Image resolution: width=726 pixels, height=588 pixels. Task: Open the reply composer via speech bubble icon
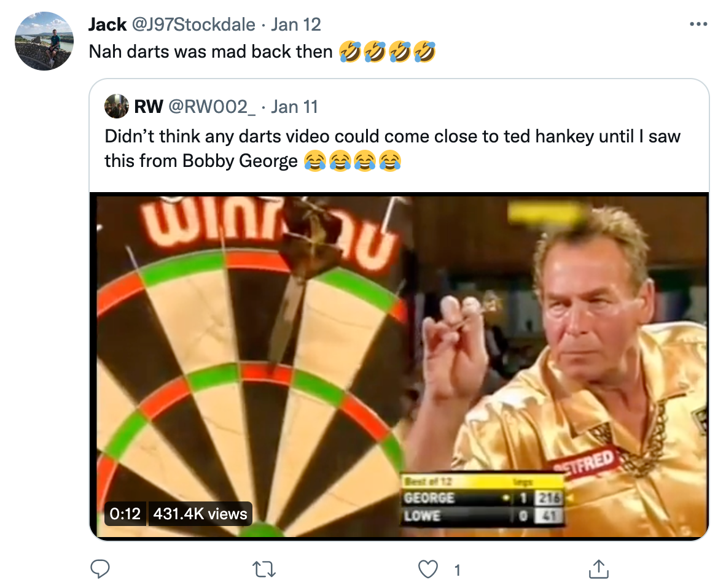click(100, 570)
